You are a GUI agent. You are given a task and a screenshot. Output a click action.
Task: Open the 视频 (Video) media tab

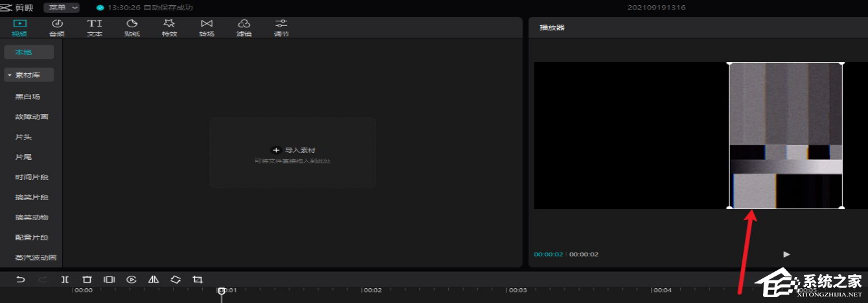tap(19, 28)
